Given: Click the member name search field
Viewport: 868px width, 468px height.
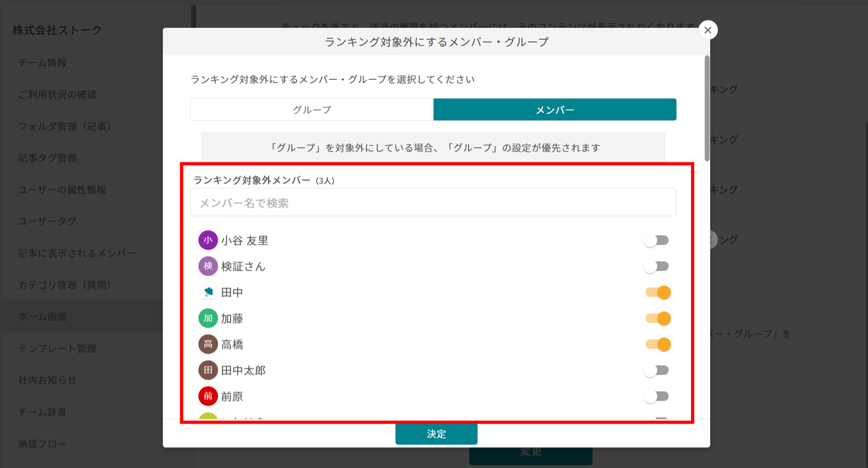Looking at the screenshot, I should point(432,202).
